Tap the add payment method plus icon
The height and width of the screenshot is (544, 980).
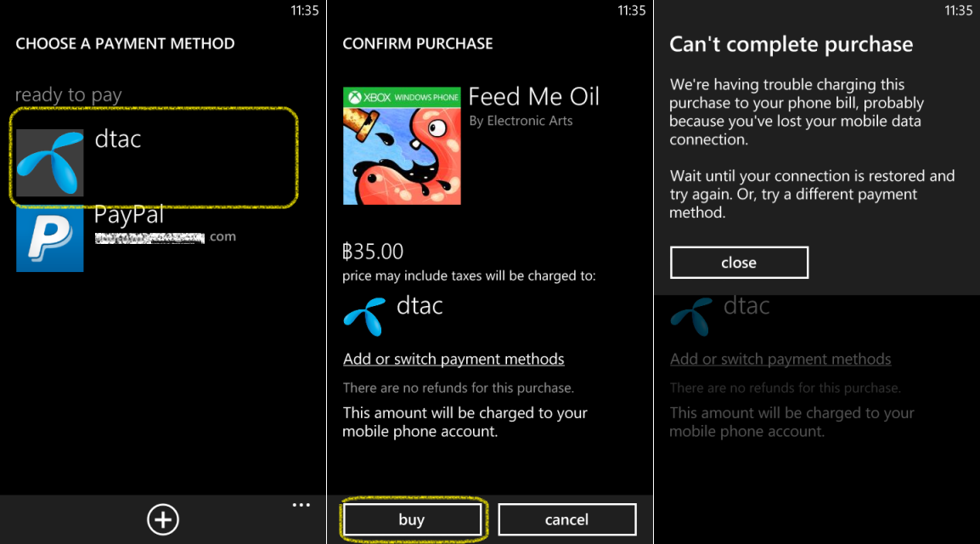(163, 519)
